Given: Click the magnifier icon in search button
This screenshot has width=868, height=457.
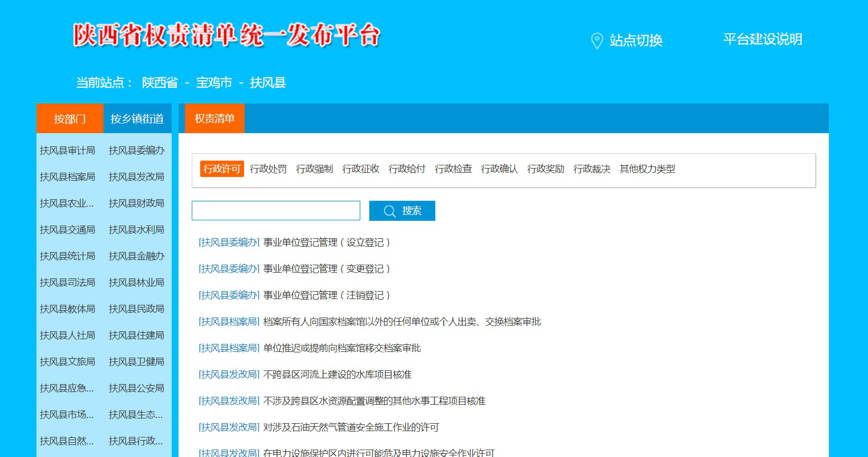Looking at the screenshot, I should pos(389,211).
